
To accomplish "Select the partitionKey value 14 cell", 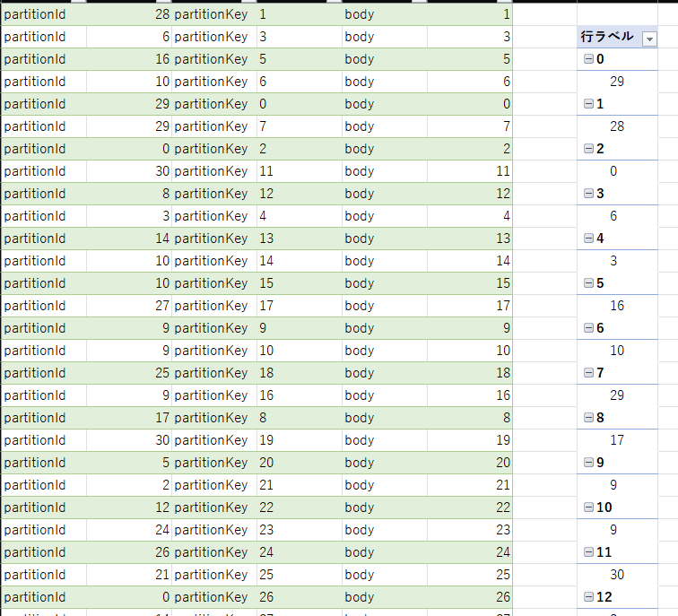I will (300, 261).
